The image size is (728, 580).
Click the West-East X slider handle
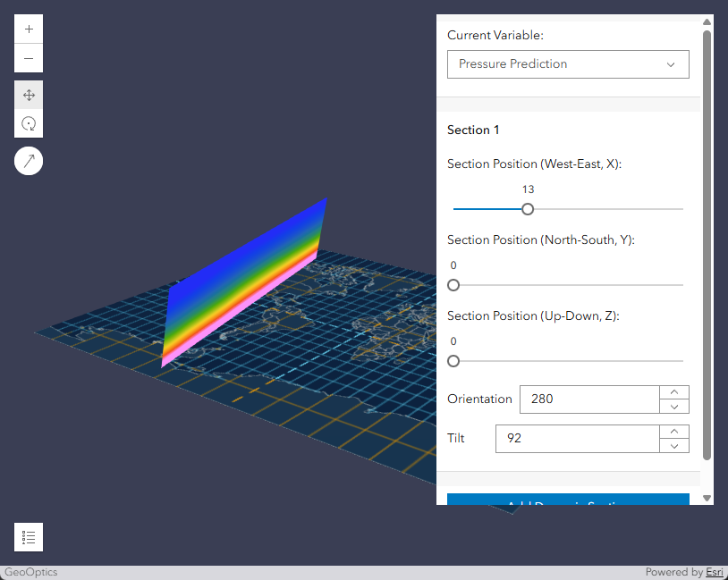528,209
